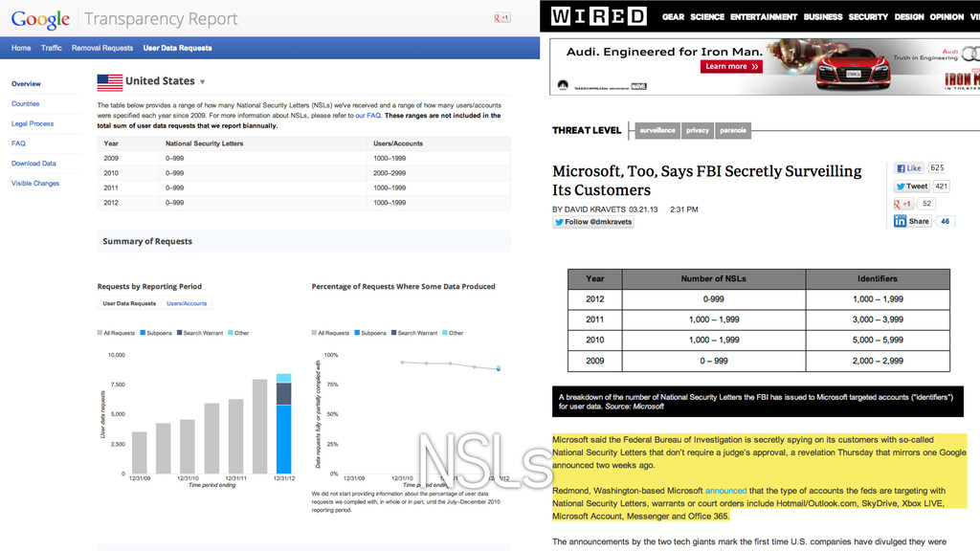Click the last data point on percentage line chart
The width and height of the screenshot is (980, 551).
pos(498,368)
